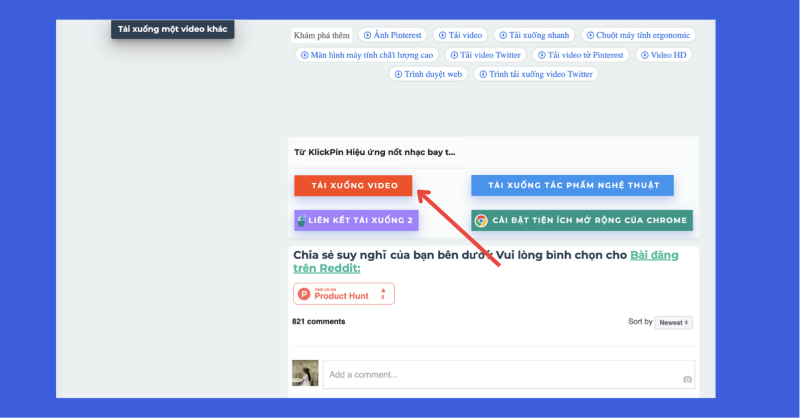Select the 'Tải video Twitter' chip
Screen dimensions: 800x418
pos(485,55)
